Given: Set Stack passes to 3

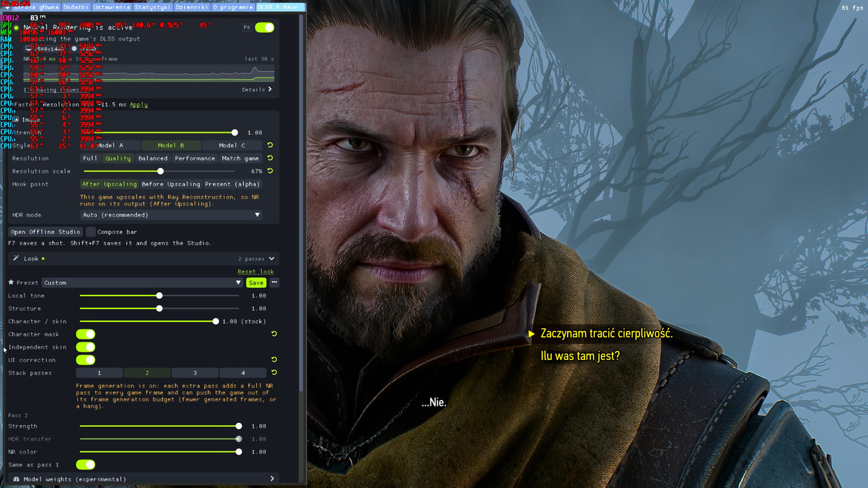Looking at the screenshot, I should click(x=195, y=373).
